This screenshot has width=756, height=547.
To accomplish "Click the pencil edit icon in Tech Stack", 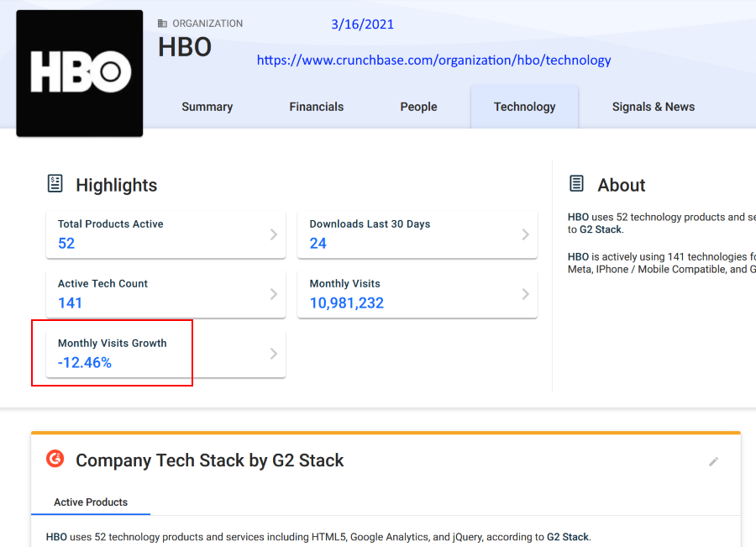I will (x=713, y=461).
